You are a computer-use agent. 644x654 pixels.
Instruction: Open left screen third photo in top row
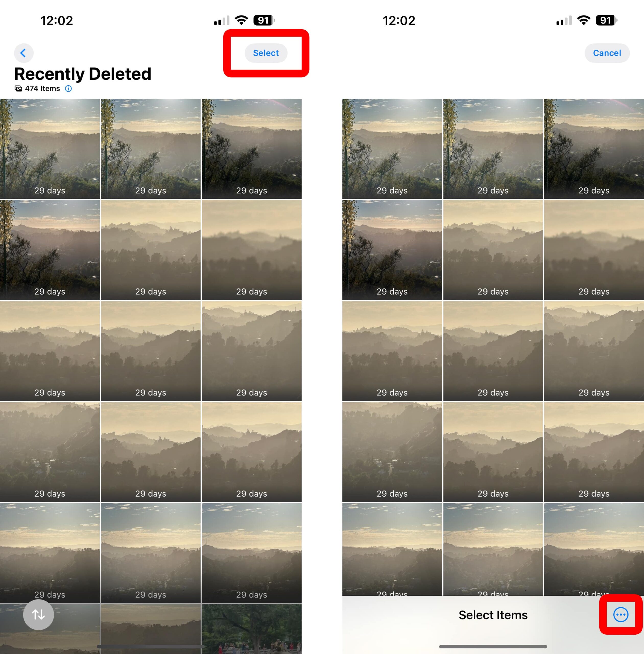[252, 148]
